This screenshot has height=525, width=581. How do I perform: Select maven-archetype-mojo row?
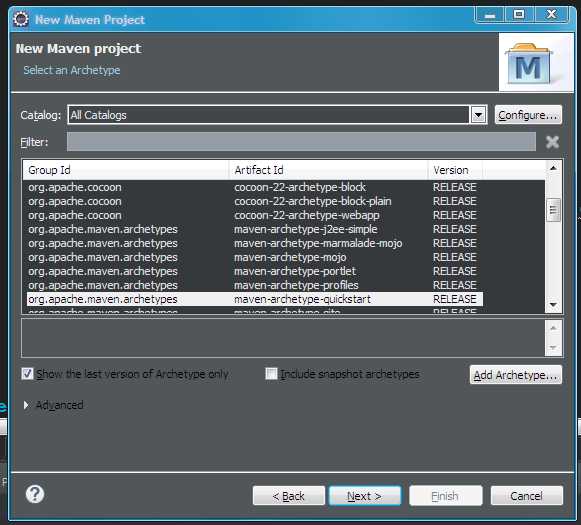point(254,257)
